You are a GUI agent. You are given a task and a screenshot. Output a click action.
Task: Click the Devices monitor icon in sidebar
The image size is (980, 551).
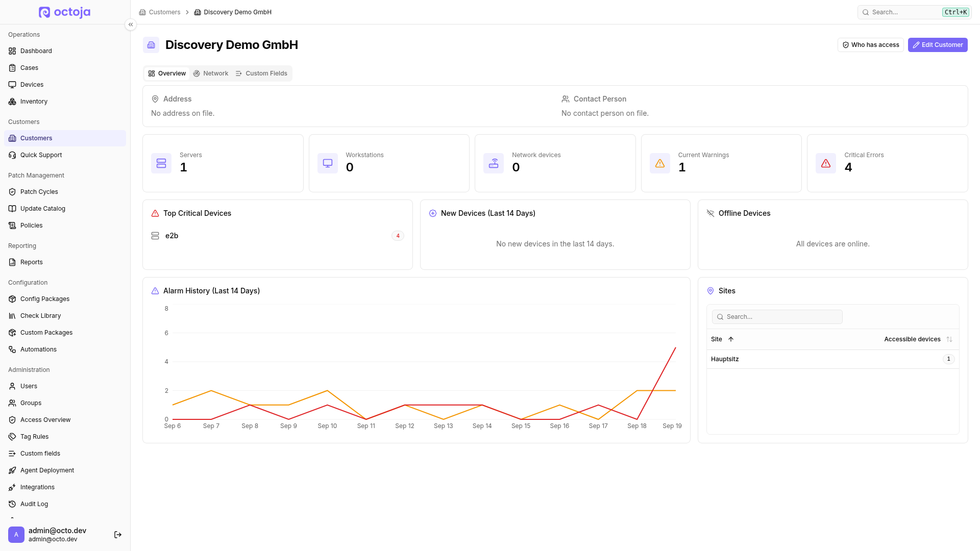click(12, 85)
